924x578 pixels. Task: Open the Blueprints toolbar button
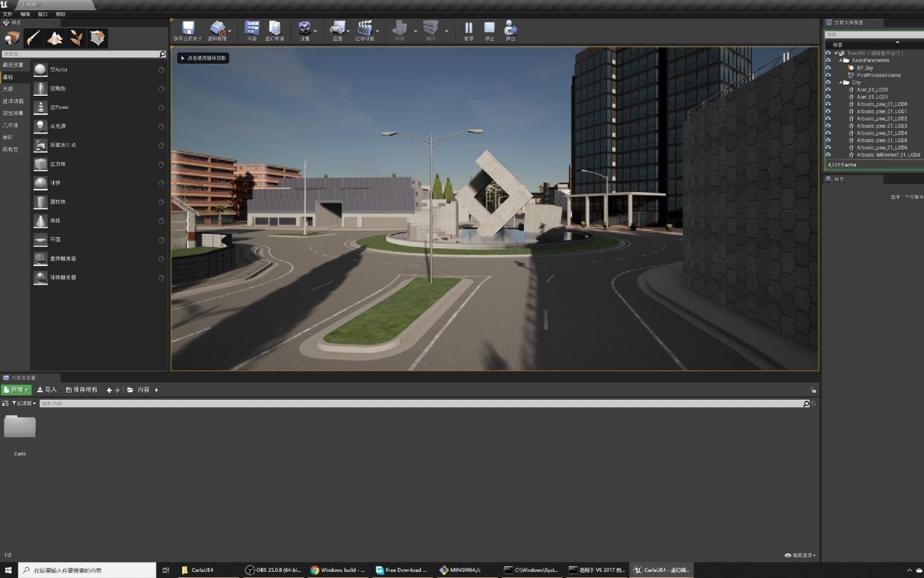(337, 30)
